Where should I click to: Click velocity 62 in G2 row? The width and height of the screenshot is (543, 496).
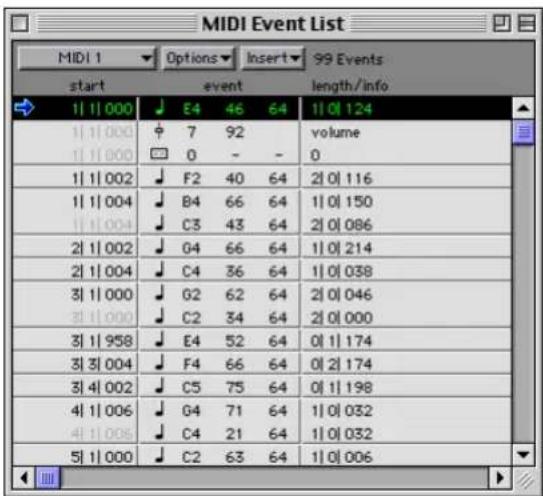point(234,295)
